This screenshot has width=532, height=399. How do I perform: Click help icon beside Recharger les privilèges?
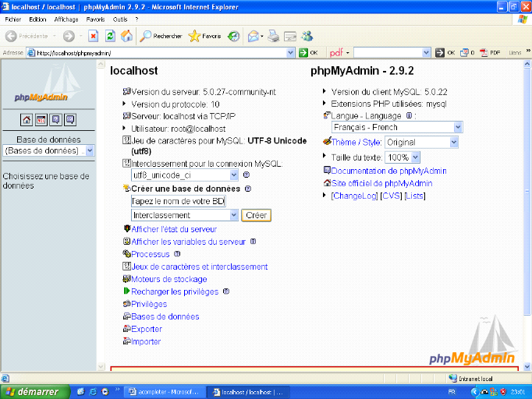coord(226,291)
